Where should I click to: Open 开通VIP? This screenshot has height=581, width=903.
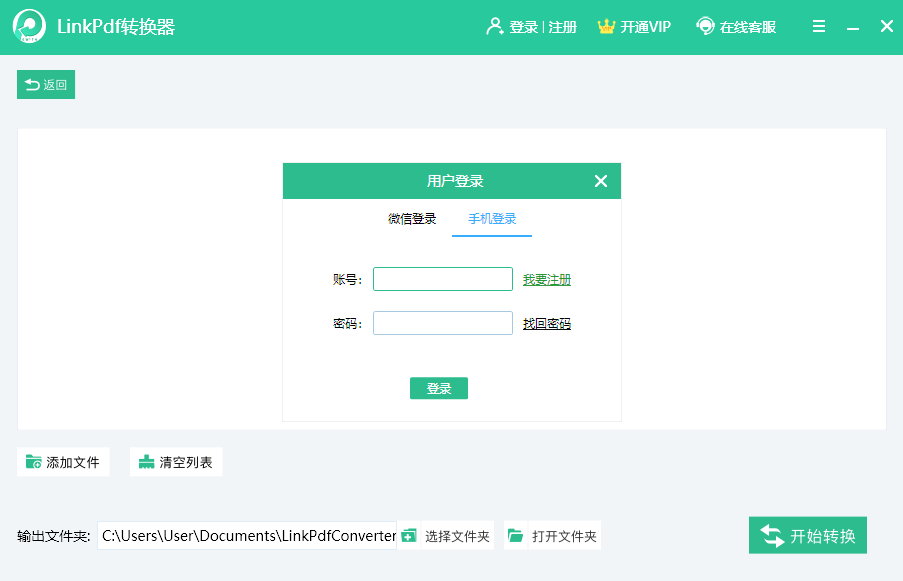pos(646,27)
